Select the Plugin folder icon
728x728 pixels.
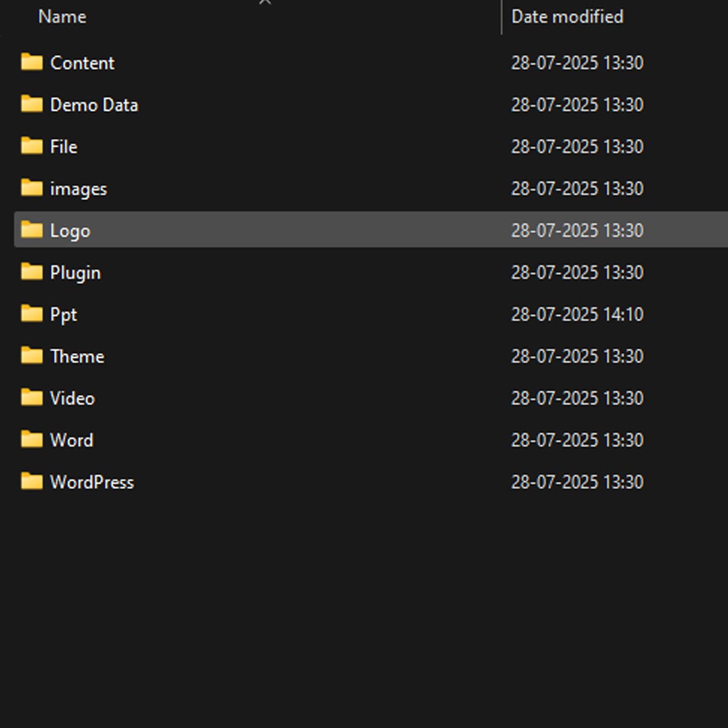coord(32,271)
